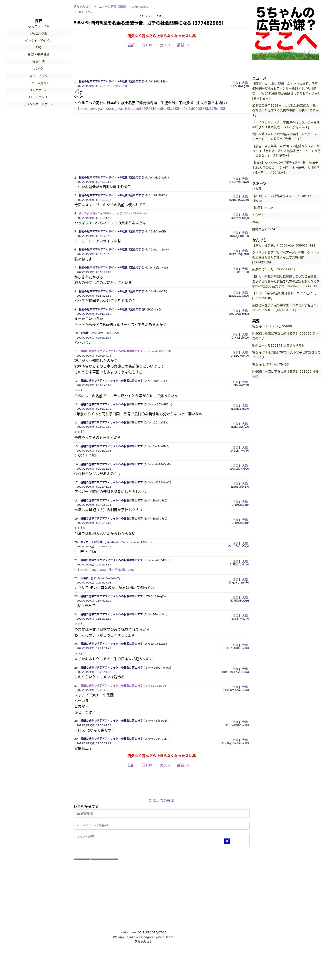The width and height of the screenshot is (321, 980).
Task: Open the 5ちゃんねる breadcrumb link
Action: coord(82,6)
